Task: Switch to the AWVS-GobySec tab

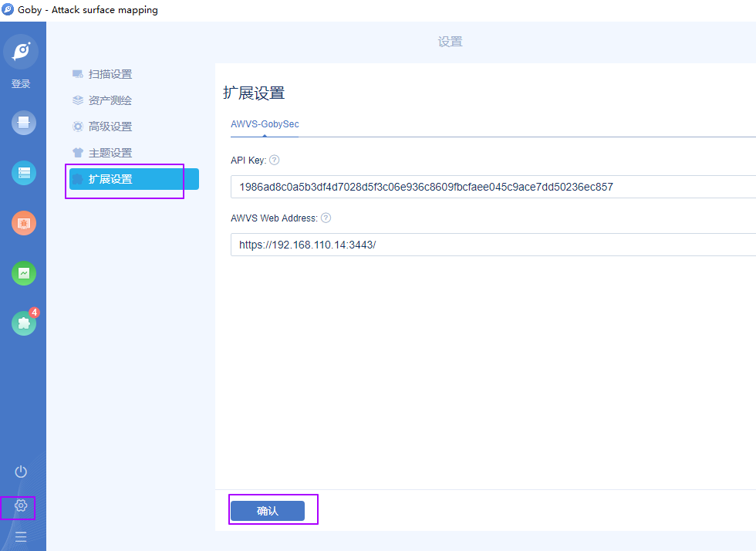Action: click(x=265, y=124)
